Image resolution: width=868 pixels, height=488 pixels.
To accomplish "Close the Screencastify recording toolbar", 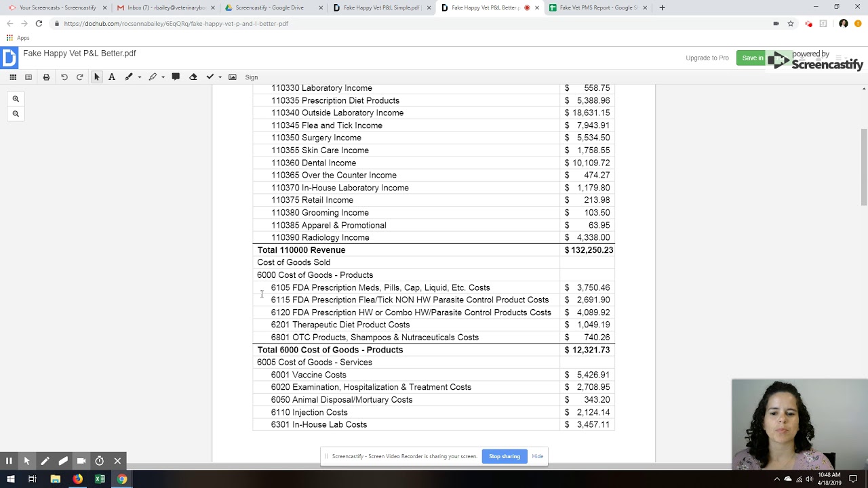I will 117,461.
